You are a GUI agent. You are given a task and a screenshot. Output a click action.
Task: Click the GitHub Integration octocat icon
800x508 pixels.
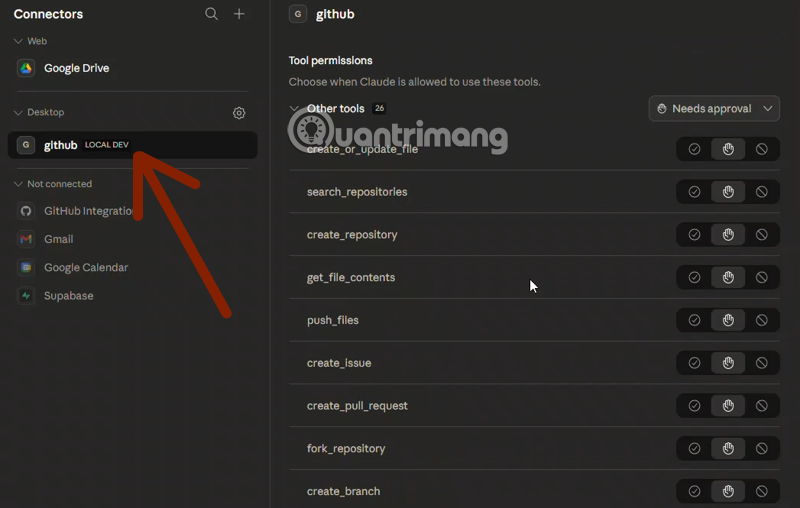(x=26, y=211)
